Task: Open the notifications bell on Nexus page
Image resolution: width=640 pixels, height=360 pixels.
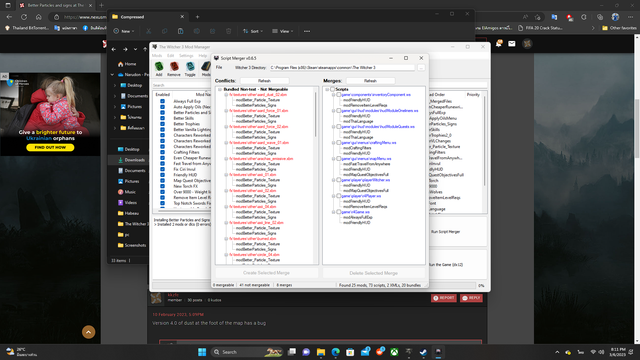Action: tap(498, 44)
